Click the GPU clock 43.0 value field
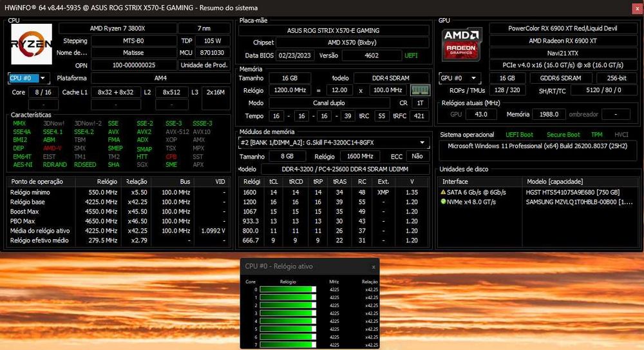The width and height of the screenshot is (644, 350). pos(480,114)
